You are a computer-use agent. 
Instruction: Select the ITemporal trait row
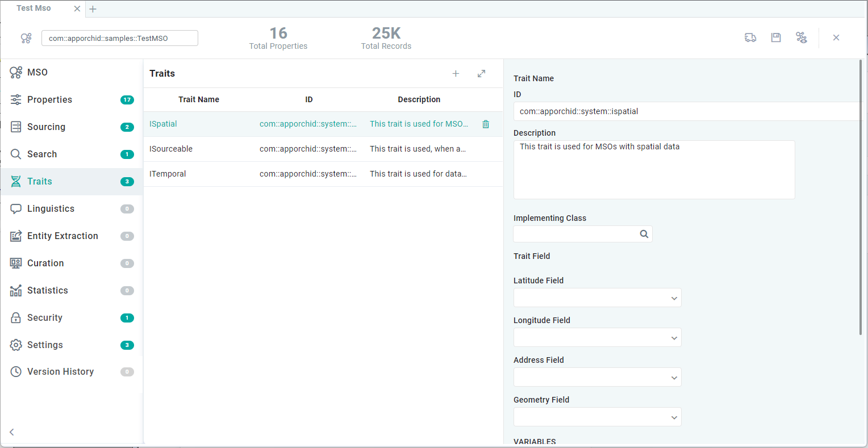(307, 174)
